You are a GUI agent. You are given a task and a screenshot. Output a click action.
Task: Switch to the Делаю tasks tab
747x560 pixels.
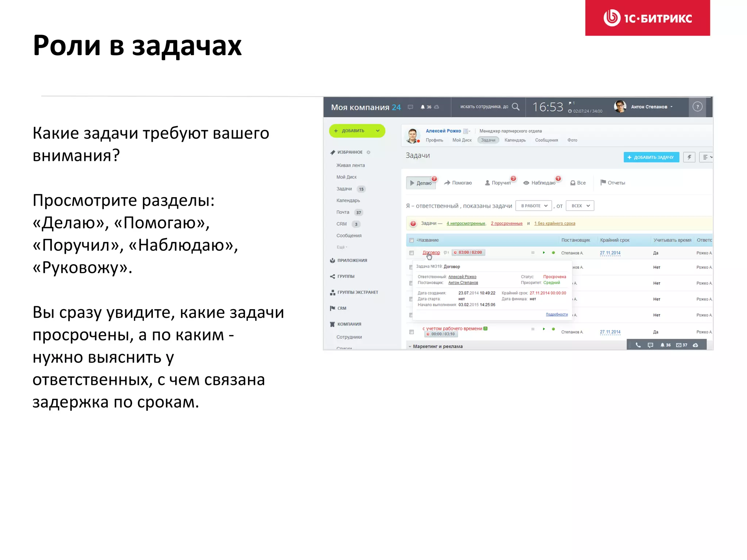coord(421,183)
